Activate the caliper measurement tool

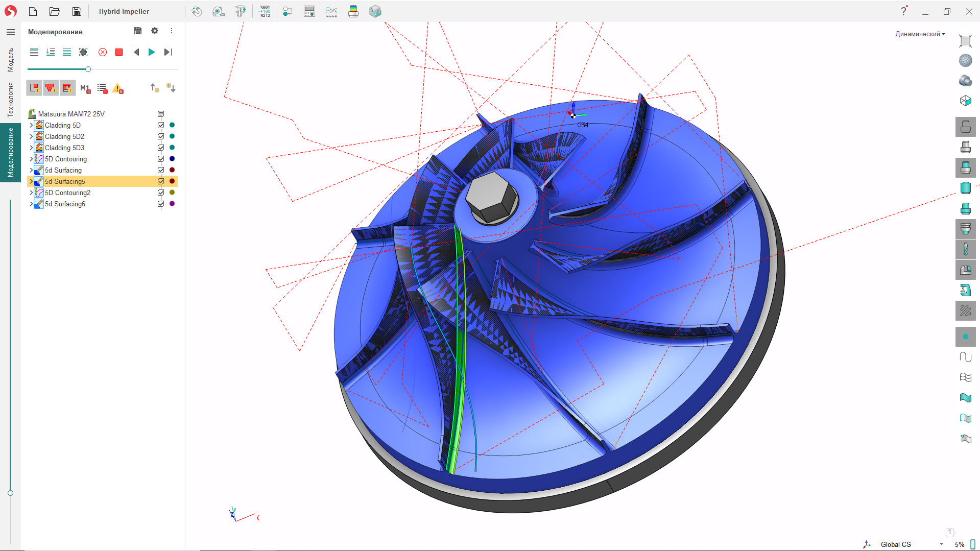coord(240,11)
